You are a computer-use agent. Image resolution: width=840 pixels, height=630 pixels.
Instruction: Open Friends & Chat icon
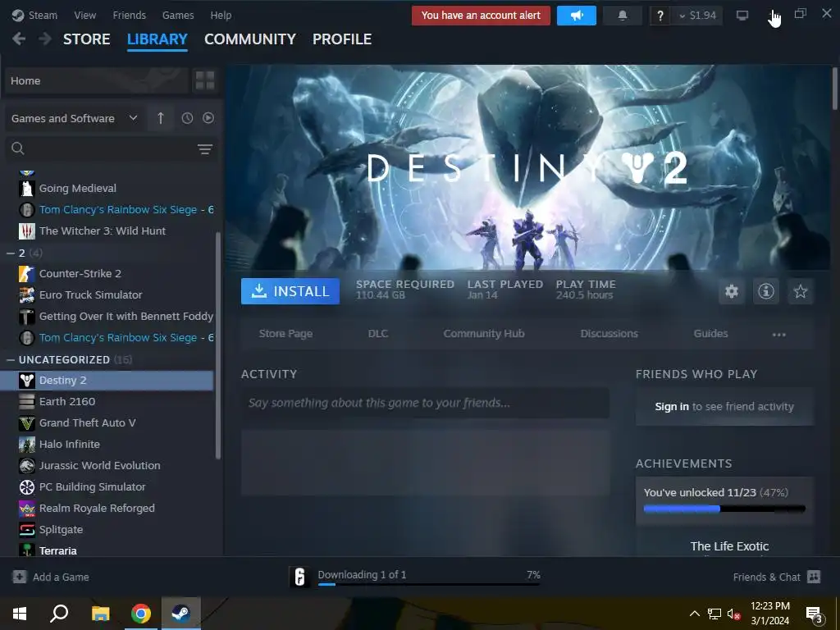point(814,577)
